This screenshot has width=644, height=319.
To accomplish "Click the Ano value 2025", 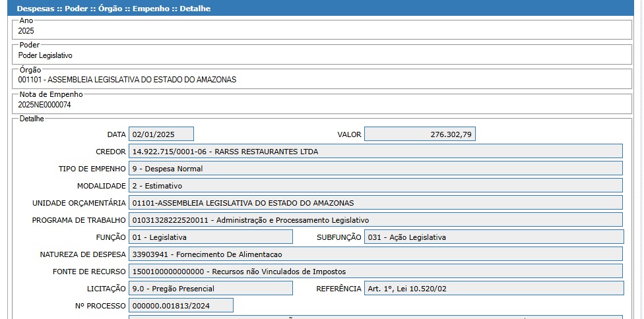I will pyautogui.click(x=26, y=31).
